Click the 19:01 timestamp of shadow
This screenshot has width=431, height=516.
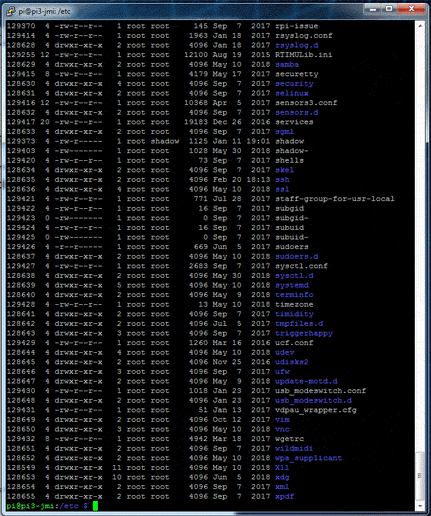[x=258, y=141]
